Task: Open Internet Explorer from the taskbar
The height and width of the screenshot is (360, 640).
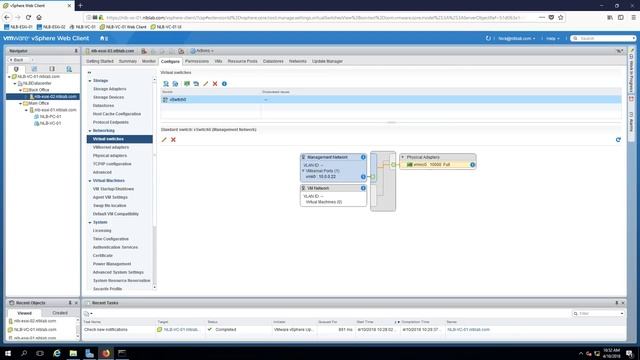Action: pyautogui.click(x=57, y=353)
